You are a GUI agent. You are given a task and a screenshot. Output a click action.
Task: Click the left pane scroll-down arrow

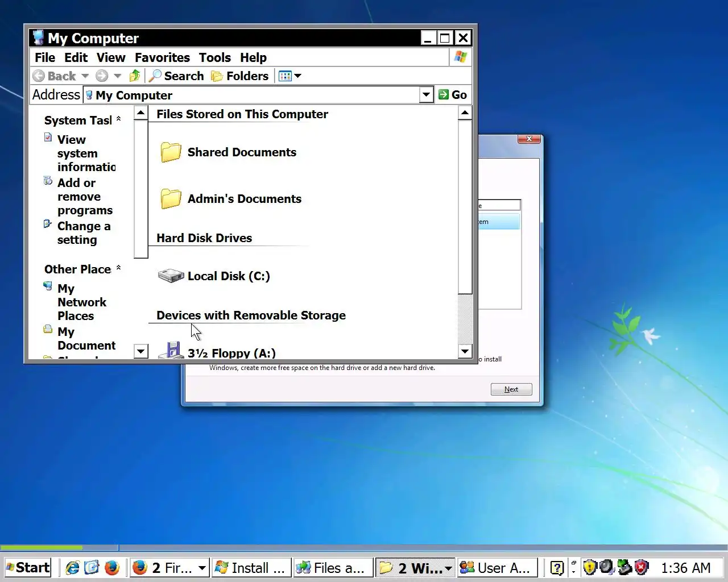[x=141, y=351]
